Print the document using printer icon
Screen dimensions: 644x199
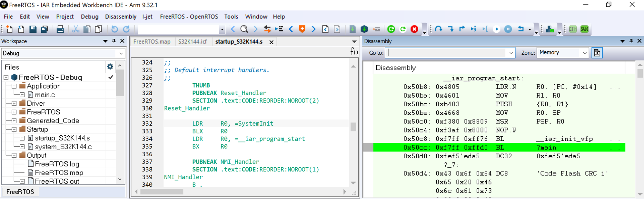pos(60,29)
